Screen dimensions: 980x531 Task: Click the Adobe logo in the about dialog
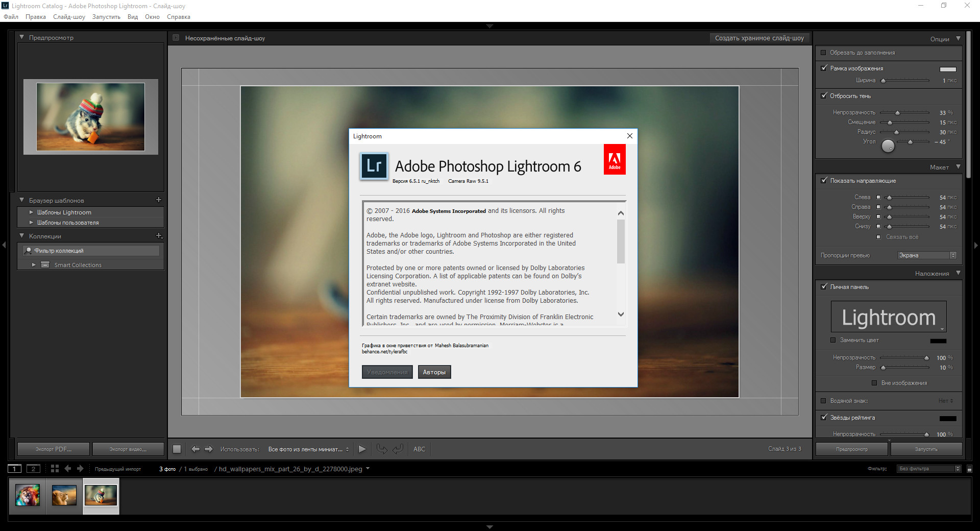[x=615, y=159]
